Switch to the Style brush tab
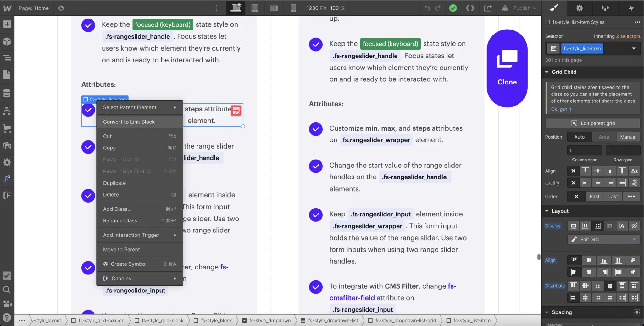This screenshot has width=644, height=326. point(554,8)
